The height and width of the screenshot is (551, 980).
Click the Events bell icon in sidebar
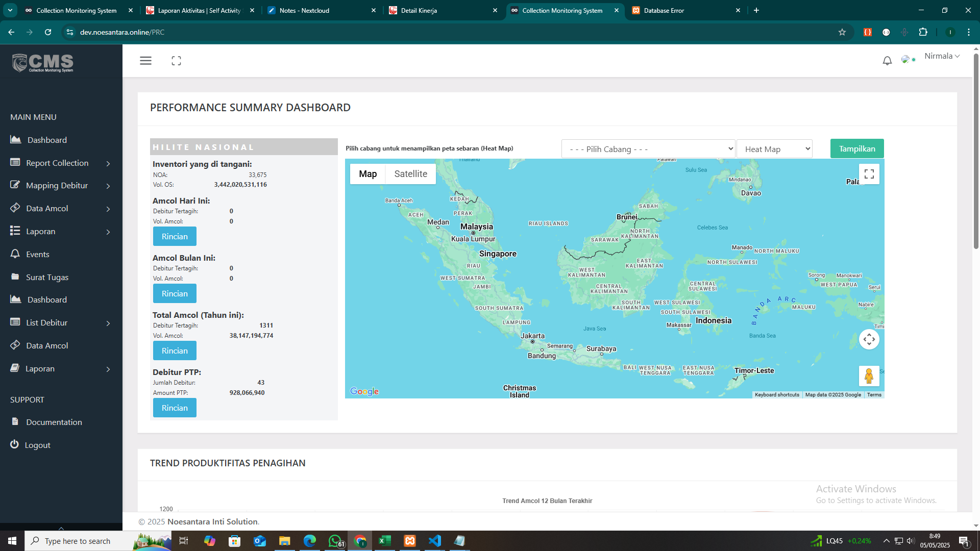[x=15, y=254]
